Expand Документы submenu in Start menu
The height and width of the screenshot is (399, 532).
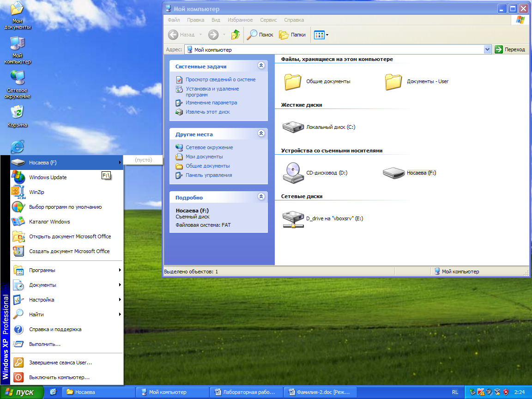point(67,285)
